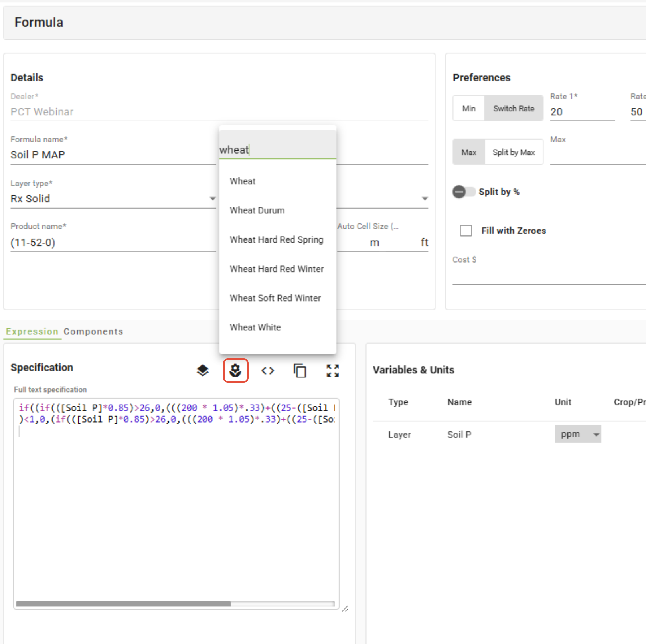The height and width of the screenshot is (644, 646).
Task: Open the ppm unit dropdown
Action: (577, 434)
